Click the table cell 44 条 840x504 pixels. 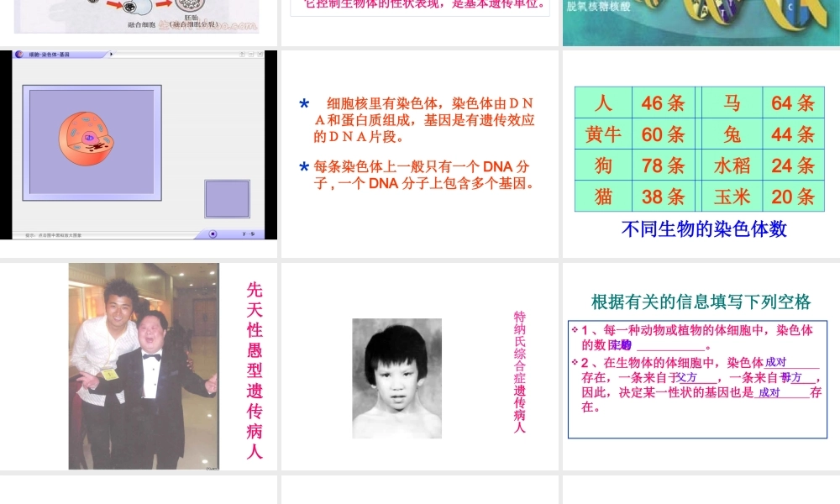click(794, 134)
